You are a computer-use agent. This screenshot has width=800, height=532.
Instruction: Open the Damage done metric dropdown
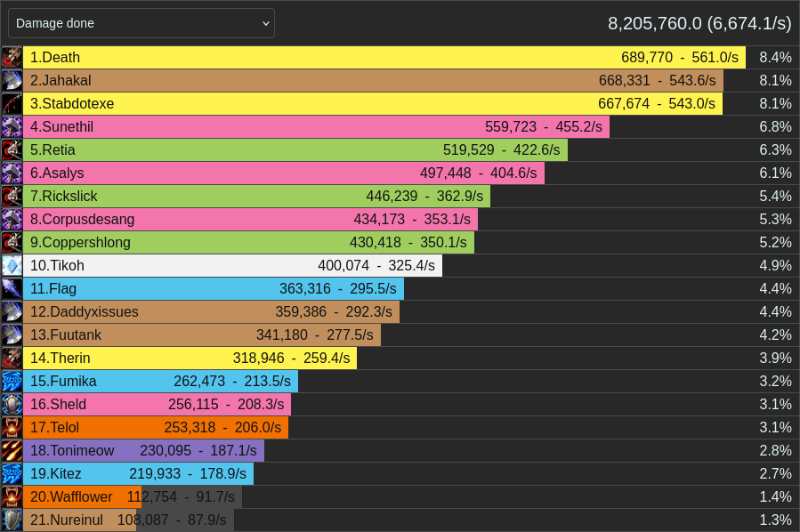click(x=141, y=23)
